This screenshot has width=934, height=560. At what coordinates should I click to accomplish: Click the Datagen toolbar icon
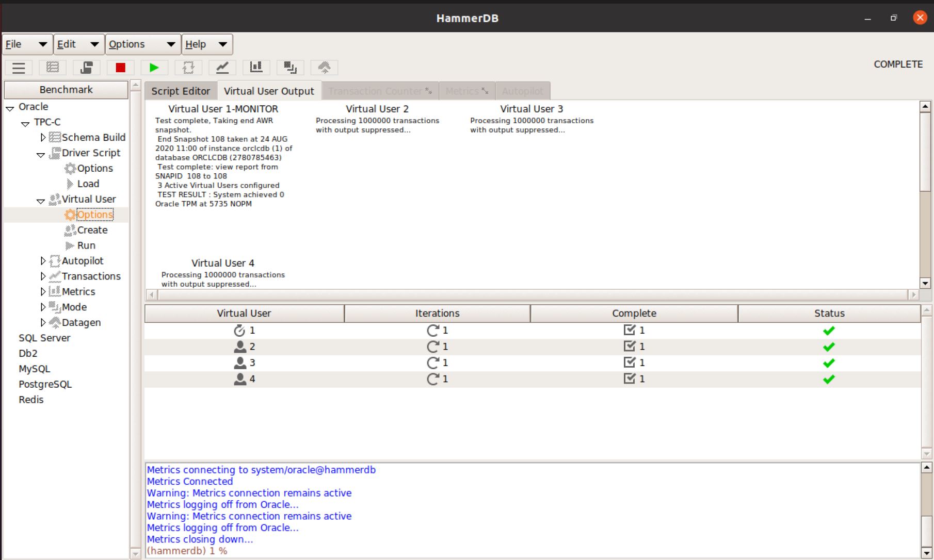tap(324, 68)
